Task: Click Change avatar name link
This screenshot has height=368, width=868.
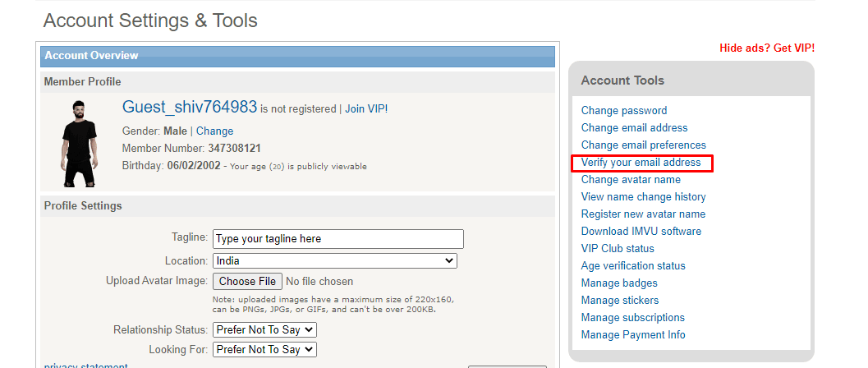Action: [631, 180]
